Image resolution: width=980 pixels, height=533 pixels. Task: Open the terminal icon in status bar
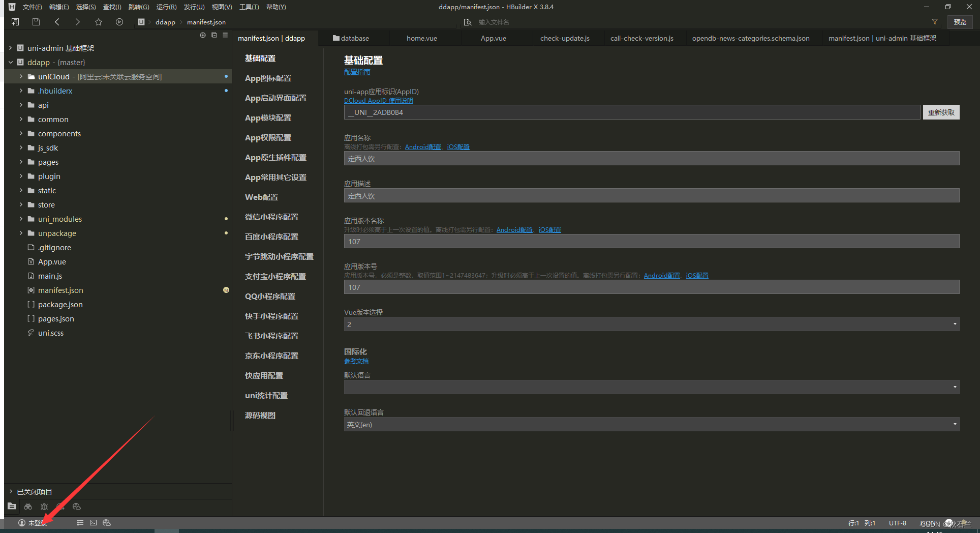[x=94, y=523]
